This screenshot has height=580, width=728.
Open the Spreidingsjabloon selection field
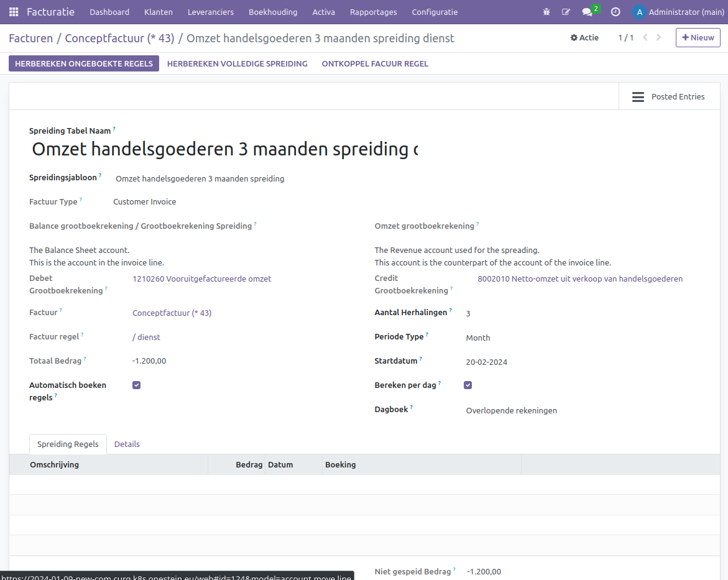(x=199, y=178)
